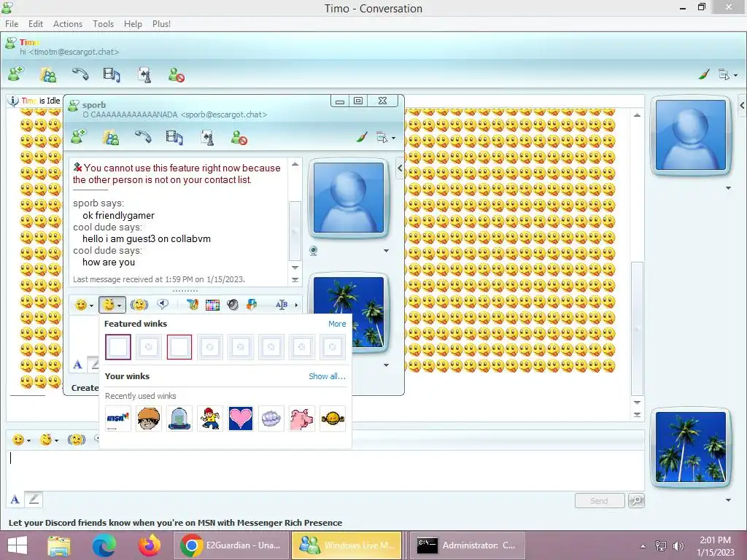Click search icon next to Send
Image resolution: width=747 pixels, height=560 pixels.
tap(636, 500)
